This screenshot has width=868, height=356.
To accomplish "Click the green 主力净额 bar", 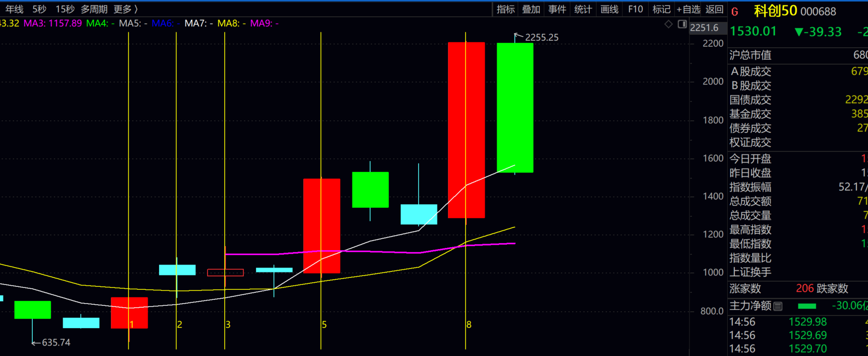I will click(x=807, y=306).
